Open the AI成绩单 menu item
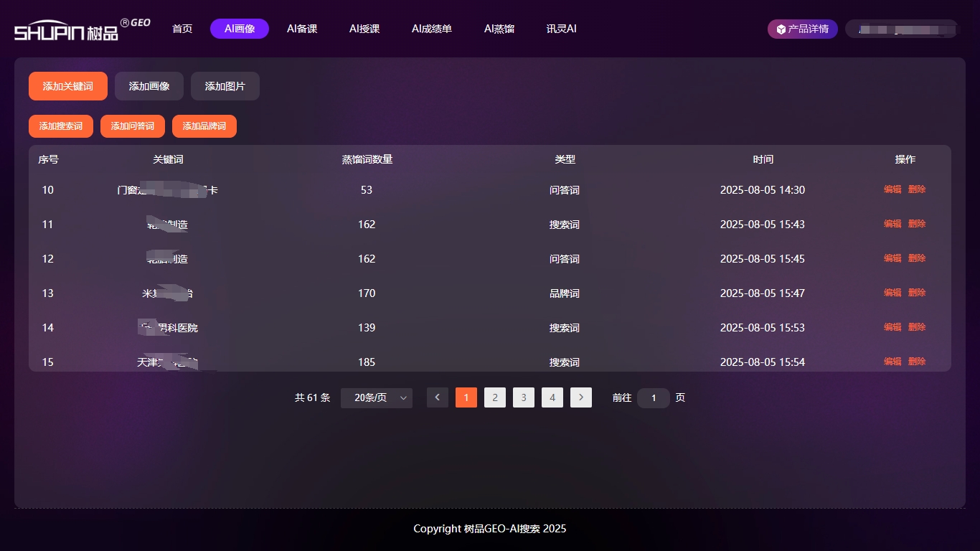Screen dimensions: 980x551 tap(432, 29)
